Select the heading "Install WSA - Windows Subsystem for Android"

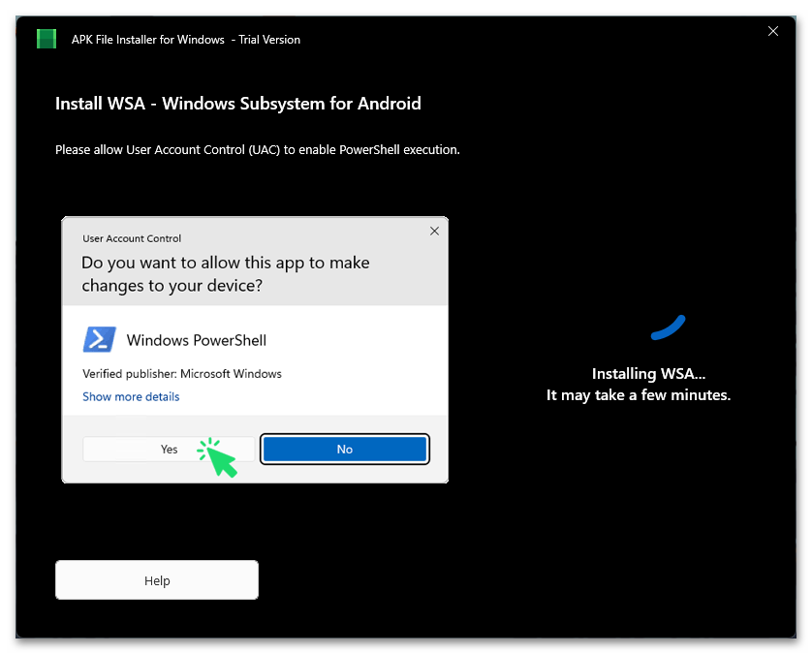[238, 104]
